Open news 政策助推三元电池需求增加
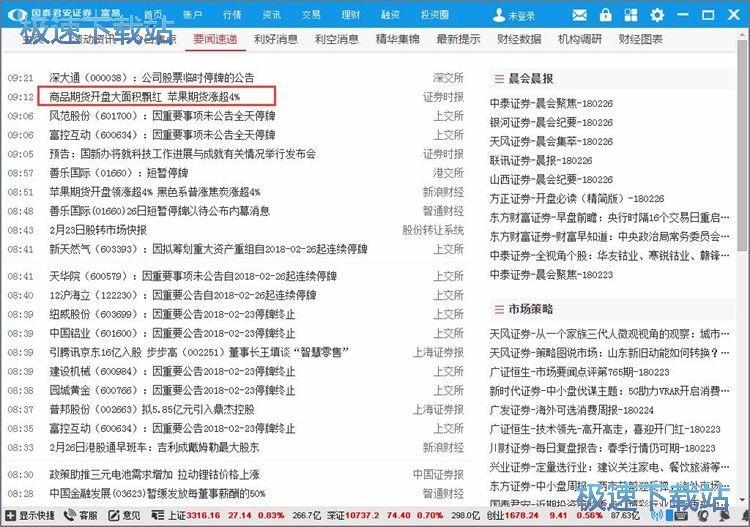The image size is (750, 527). pyautogui.click(x=154, y=475)
